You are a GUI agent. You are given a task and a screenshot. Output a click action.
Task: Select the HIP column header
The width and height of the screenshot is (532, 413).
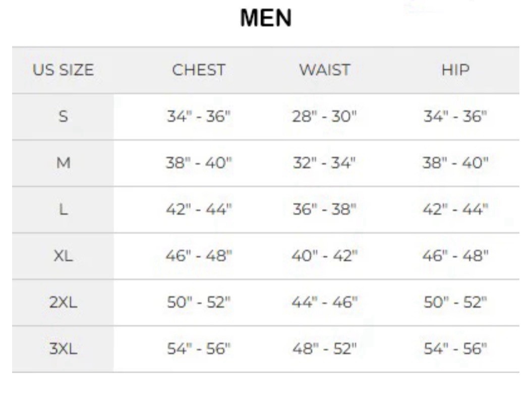[x=455, y=70]
